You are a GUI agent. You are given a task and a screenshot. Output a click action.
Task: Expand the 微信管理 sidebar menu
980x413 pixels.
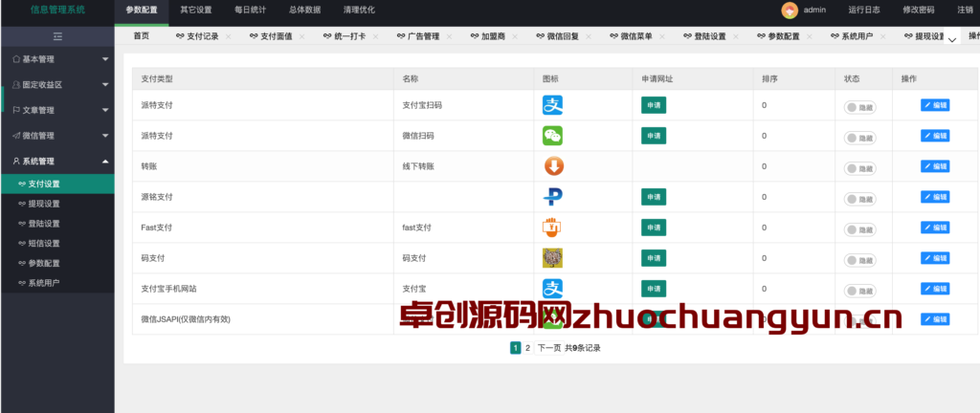tap(57, 136)
